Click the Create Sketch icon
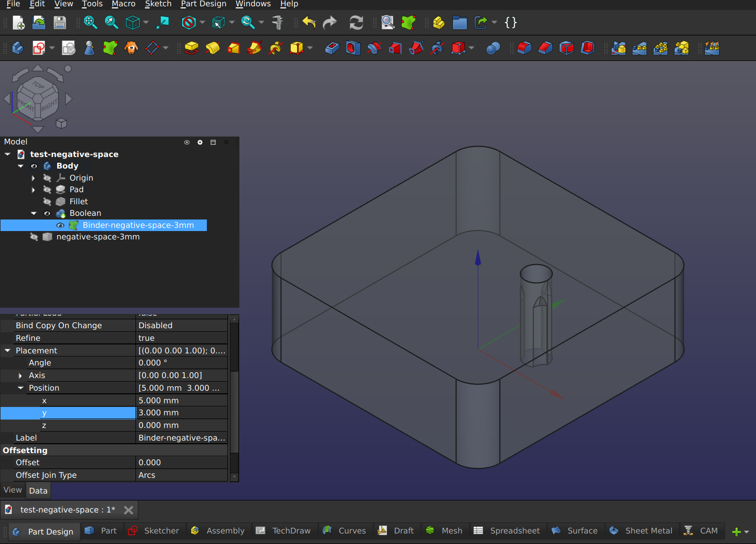Image resolution: width=756 pixels, height=544 pixels. (x=39, y=48)
